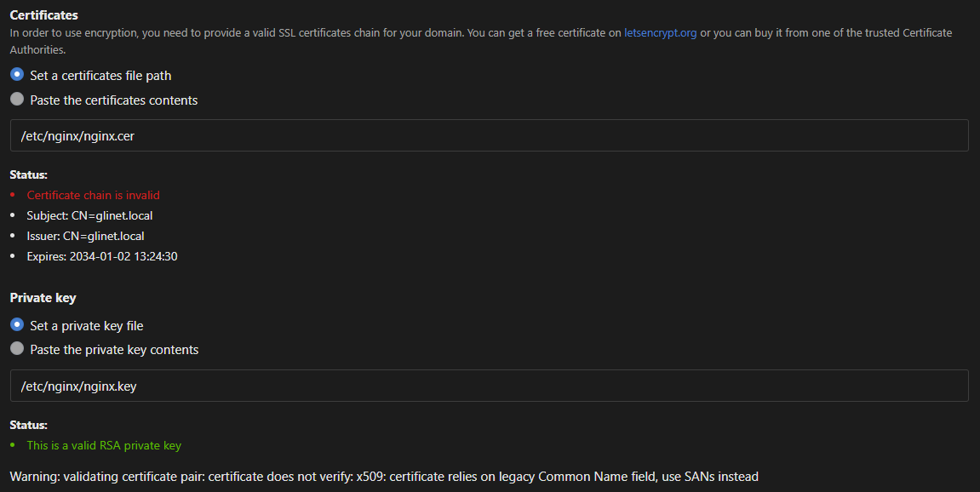The height and width of the screenshot is (492, 980).
Task: Click the Subject: CN=glinet.local status line
Action: click(x=89, y=215)
